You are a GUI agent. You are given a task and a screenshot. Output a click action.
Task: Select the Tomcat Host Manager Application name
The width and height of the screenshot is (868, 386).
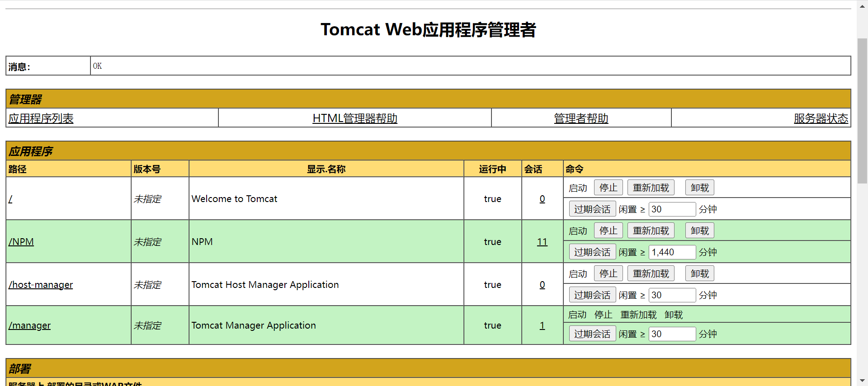pos(265,285)
